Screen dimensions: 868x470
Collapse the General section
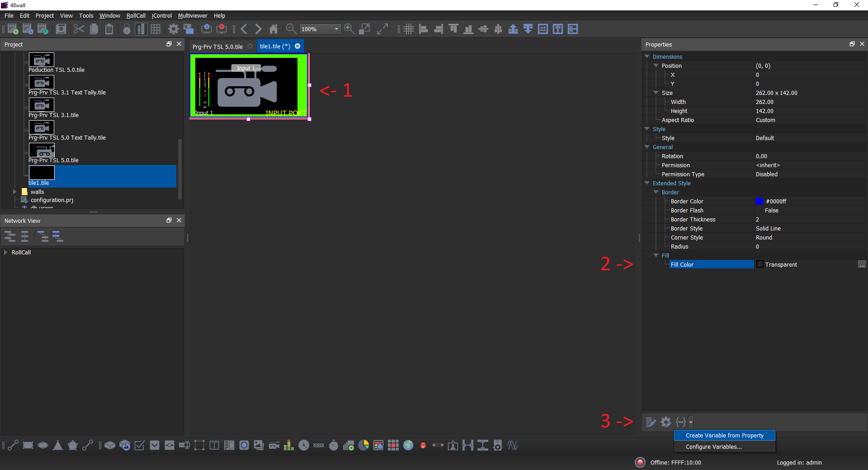647,147
